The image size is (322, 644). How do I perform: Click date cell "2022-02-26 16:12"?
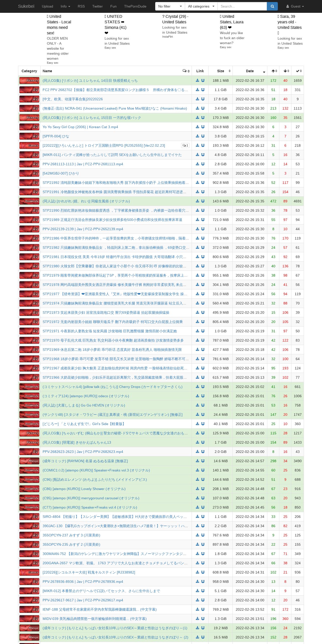(250, 145)
